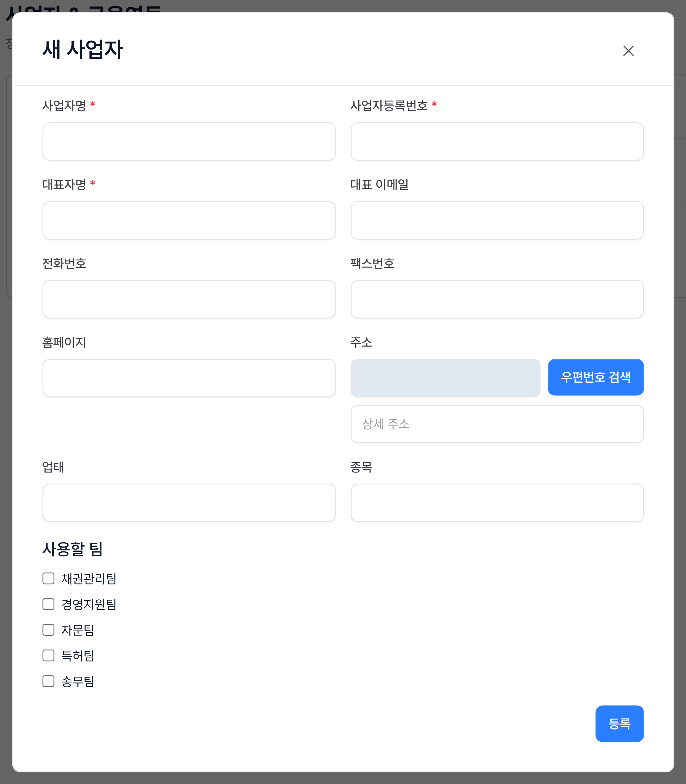Enable the 경영지원팀 checkbox
This screenshot has width=686, height=784.
[48, 604]
